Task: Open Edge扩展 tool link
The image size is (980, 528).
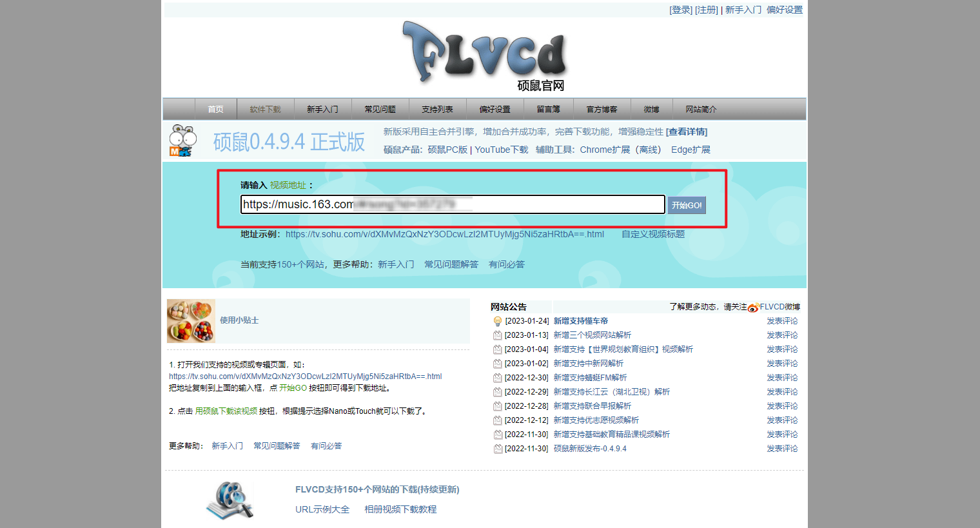Action: [x=691, y=150]
